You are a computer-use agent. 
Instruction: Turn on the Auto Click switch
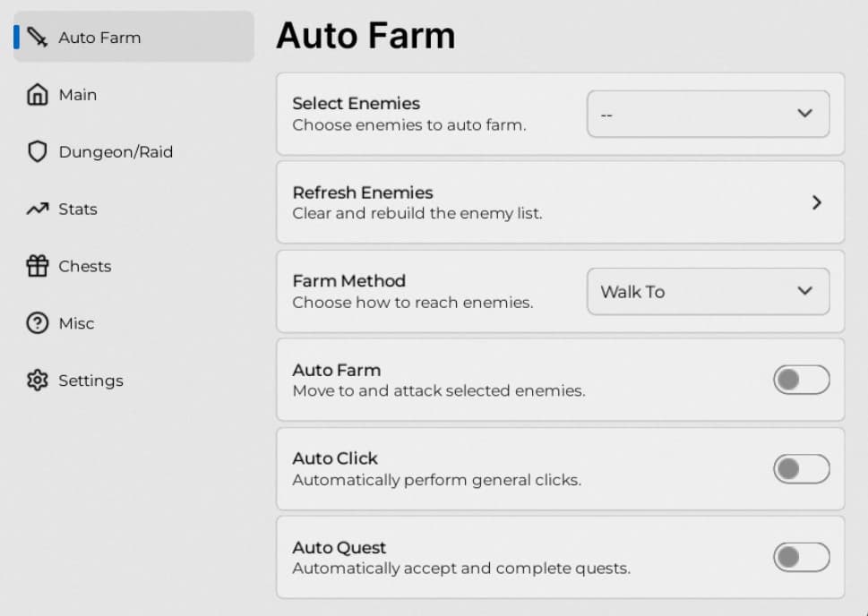point(800,468)
